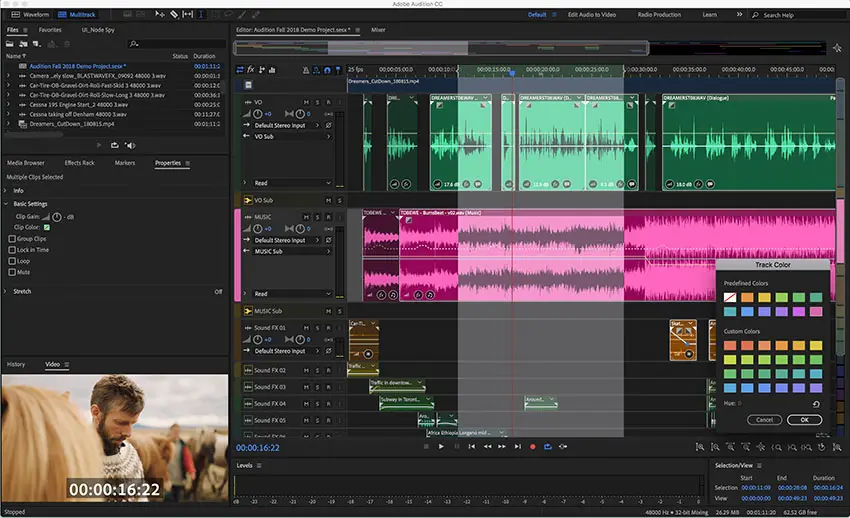
Task: Select Edit Audio to Video workspace
Action: [x=592, y=15]
